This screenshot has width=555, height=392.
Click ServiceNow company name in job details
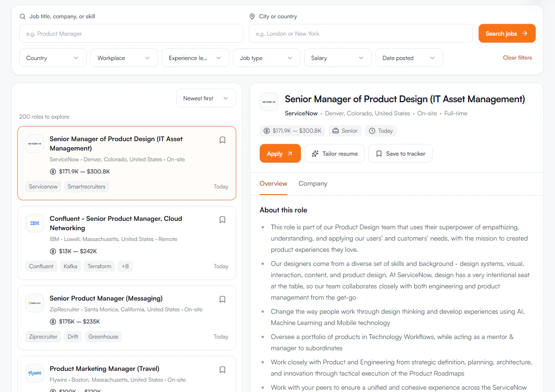pos(301,113)
